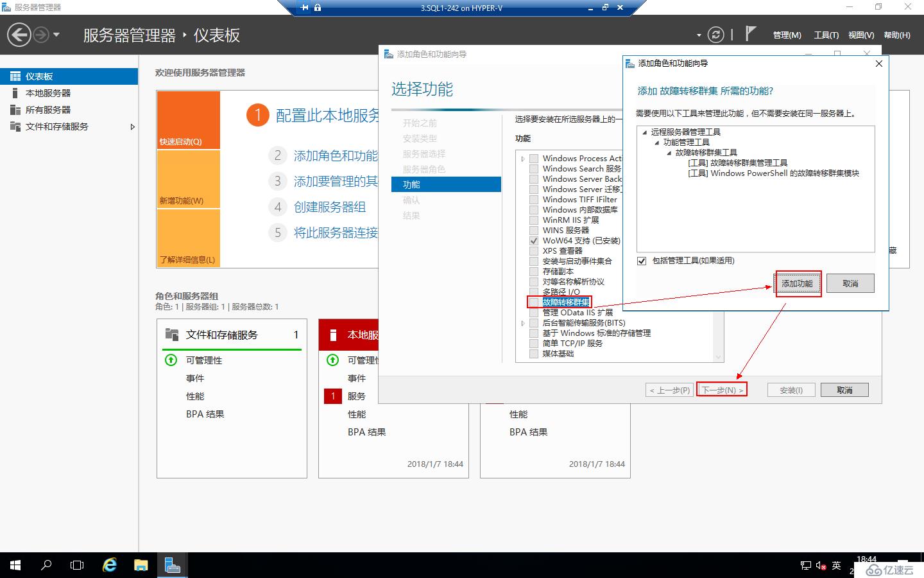The height and width of the screenshot is (578, 924).
Task: Uncheck 包括管理工具(如果适用)
Action: click(642, 261)
